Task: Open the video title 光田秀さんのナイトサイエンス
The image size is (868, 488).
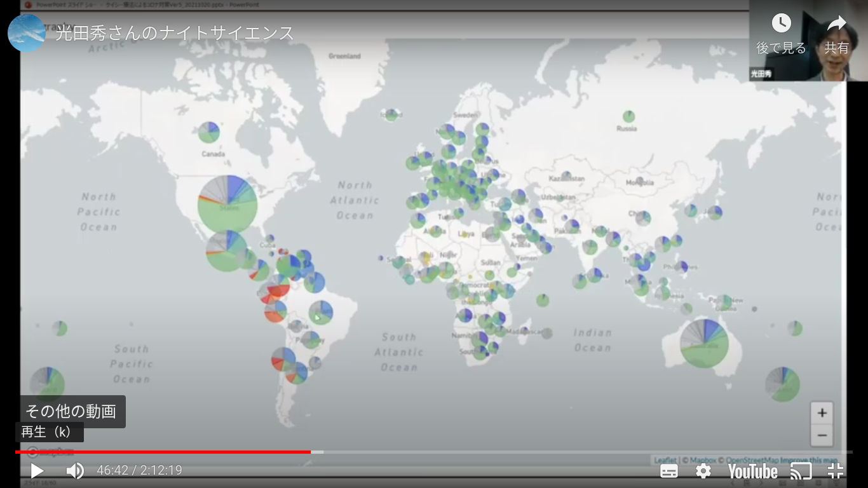Action: (x=175, y=33)
